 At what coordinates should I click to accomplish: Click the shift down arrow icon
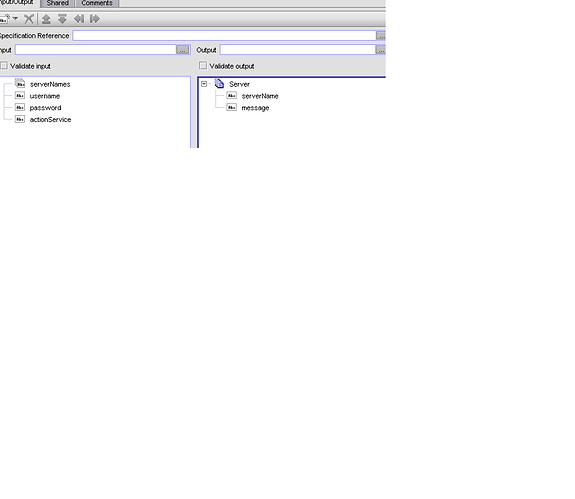pyautogui.click(x=62, y=19)
